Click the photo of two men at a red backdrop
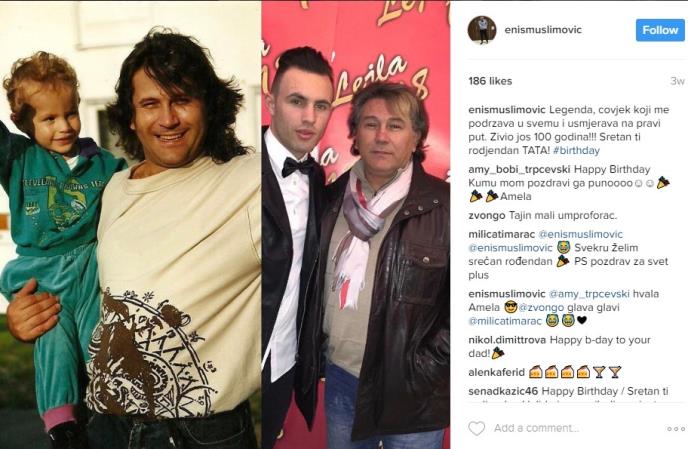Image resolution: width=688 pixels, height=449 pixels. pos(356,225)
